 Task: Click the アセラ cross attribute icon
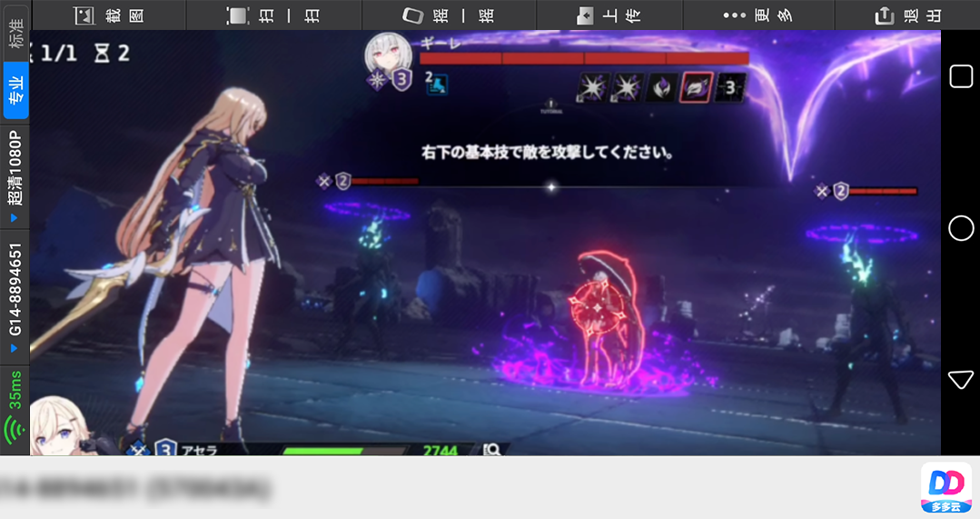138,448
